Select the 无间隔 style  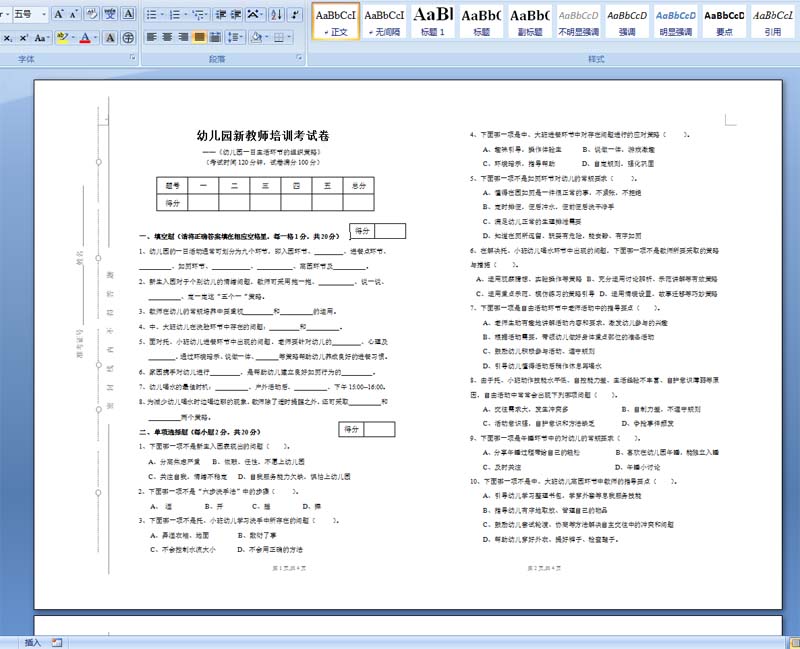pos(384,22)
